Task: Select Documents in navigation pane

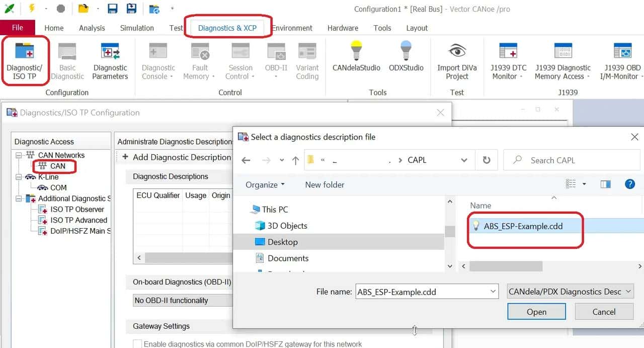Action: click(288, 258)
